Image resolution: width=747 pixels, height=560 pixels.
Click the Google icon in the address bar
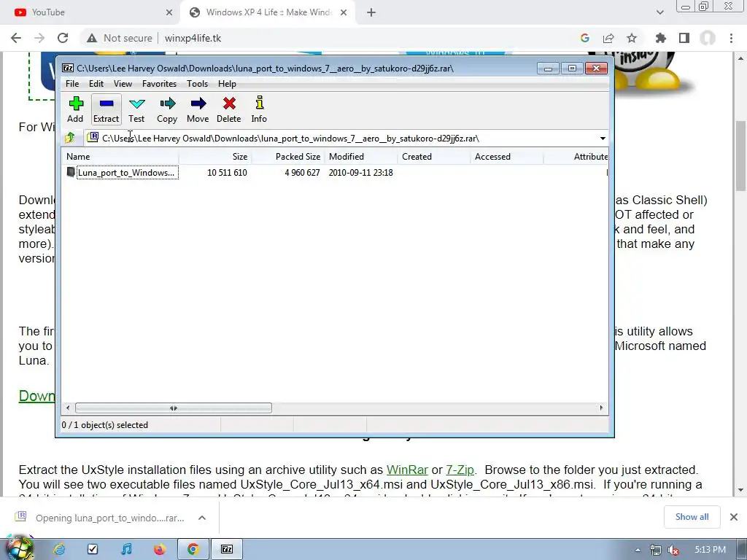tap(585, 38)
